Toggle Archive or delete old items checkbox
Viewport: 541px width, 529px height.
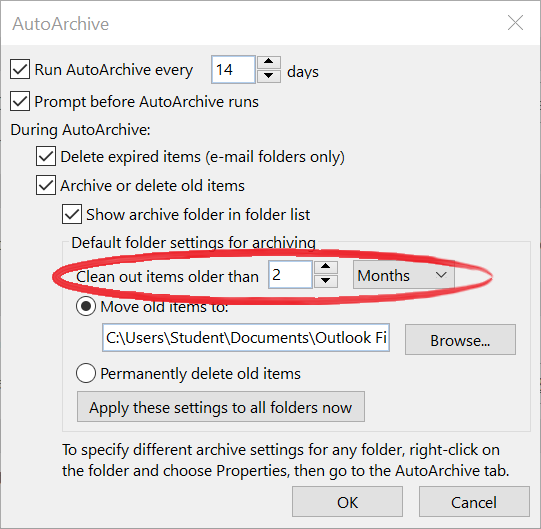pos(46,185)
